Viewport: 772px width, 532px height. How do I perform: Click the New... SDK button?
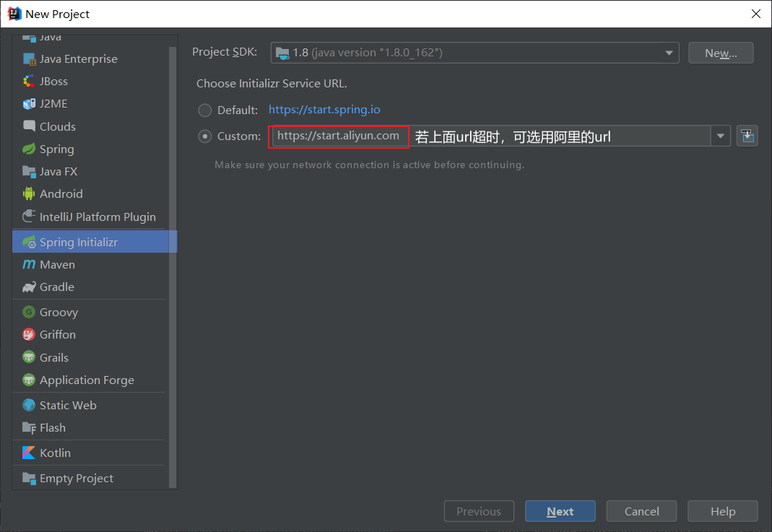point(721,53)
